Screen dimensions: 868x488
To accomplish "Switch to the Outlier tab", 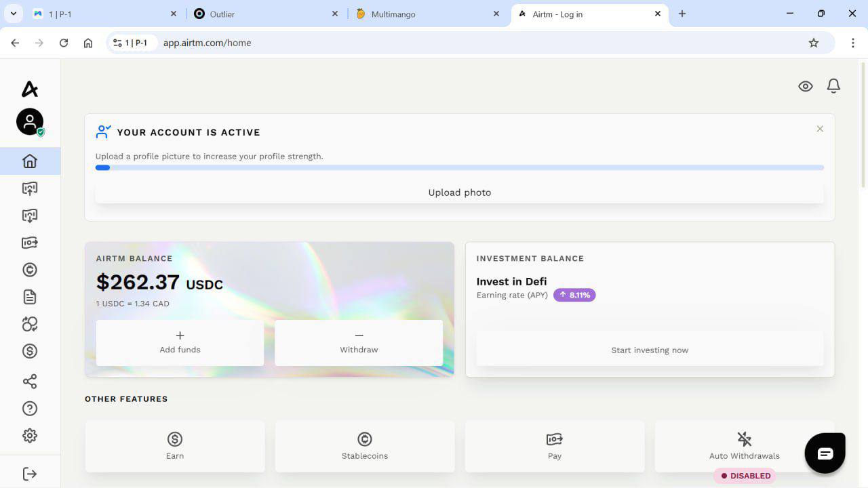I will (x=266, y=14).
